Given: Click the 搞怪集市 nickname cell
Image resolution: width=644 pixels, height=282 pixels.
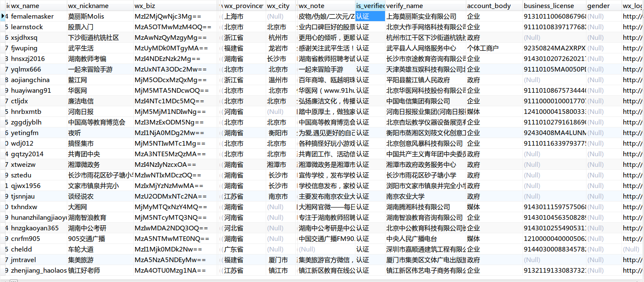Looking at the screenshot, I should [100, 144].
